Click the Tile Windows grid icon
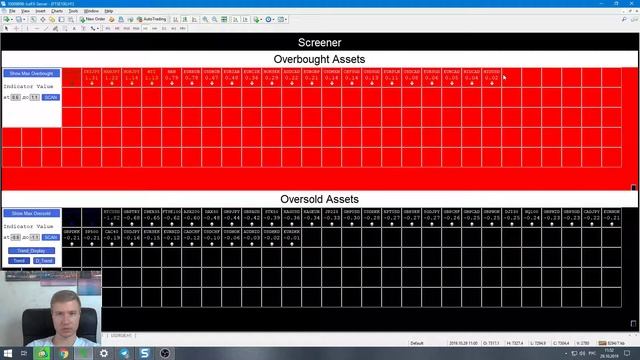The width and height of the screenshot is (640, 360). tap(224, 19)
